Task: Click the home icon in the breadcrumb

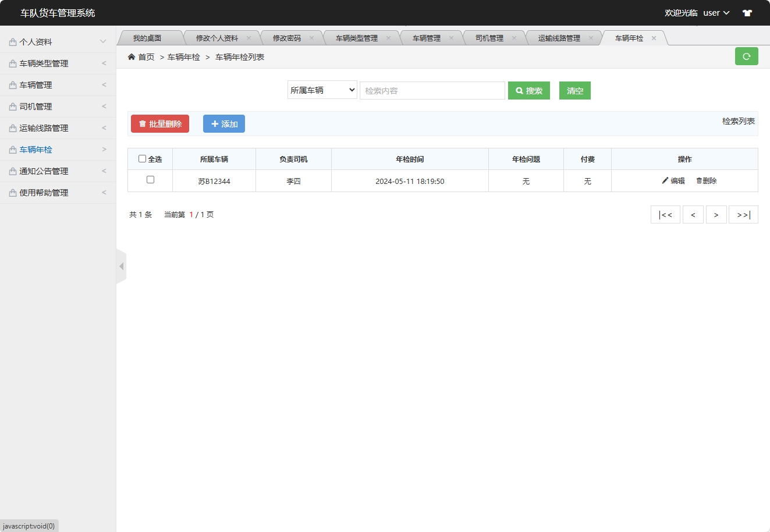Action: point(132,56)
